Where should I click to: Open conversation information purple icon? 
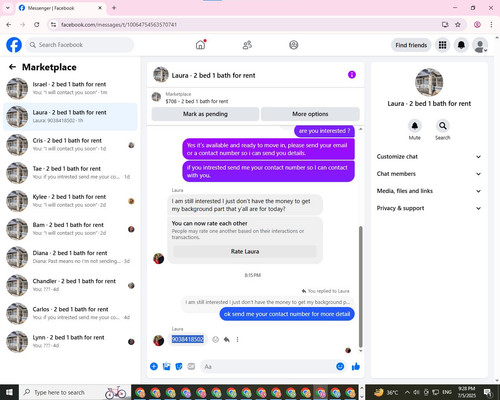(352, 75)
